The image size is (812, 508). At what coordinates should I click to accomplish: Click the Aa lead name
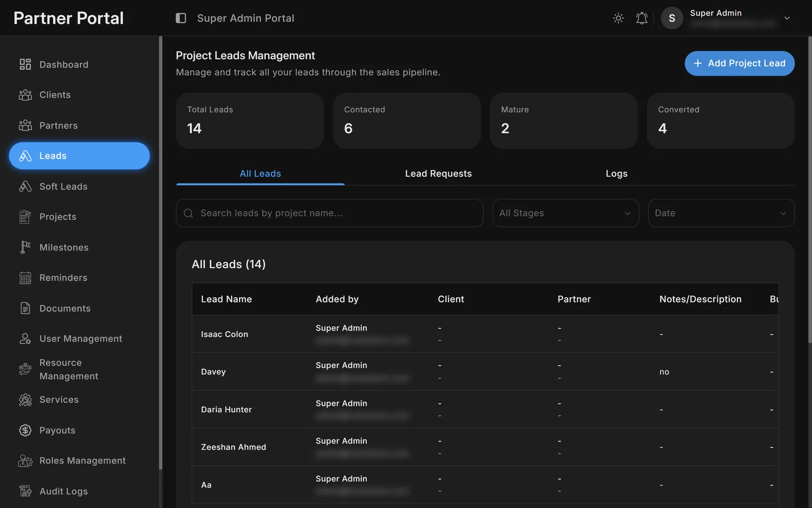click(x=206, y=485)
